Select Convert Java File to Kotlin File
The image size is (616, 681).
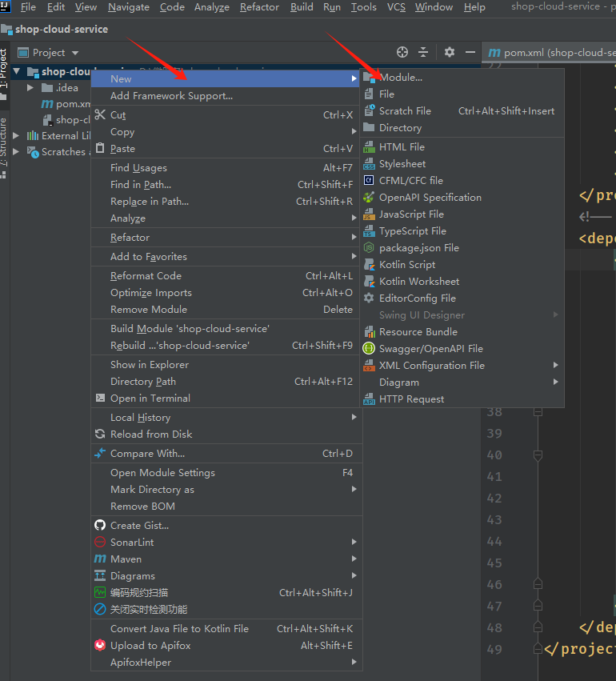(x=226, y=628)
